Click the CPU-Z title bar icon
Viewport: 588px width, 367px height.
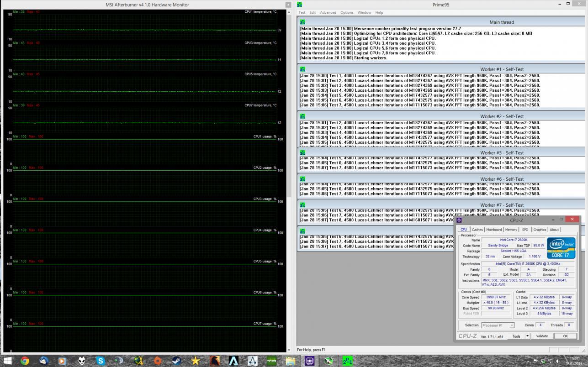pos(459,220)
